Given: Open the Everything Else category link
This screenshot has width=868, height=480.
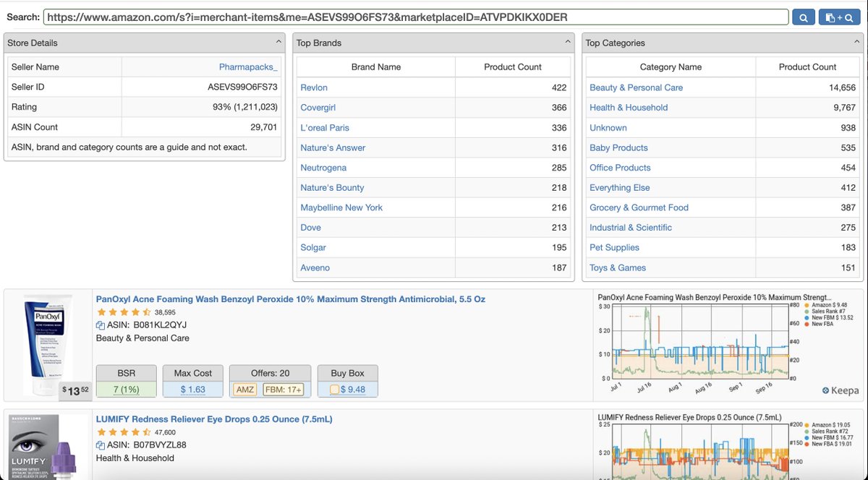Looking at the screenshot, I should click(x=620, y=188).
